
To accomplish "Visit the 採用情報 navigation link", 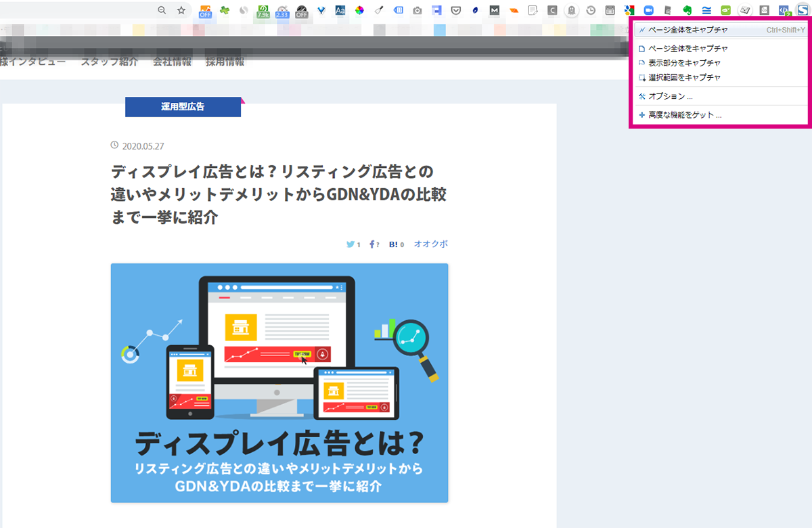I will [x=225, y=62].
